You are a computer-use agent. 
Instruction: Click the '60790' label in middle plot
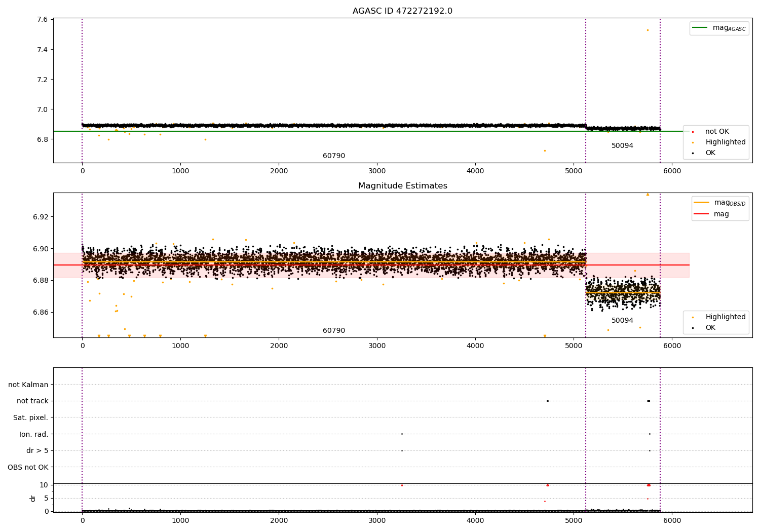click(x=334, y=331)
